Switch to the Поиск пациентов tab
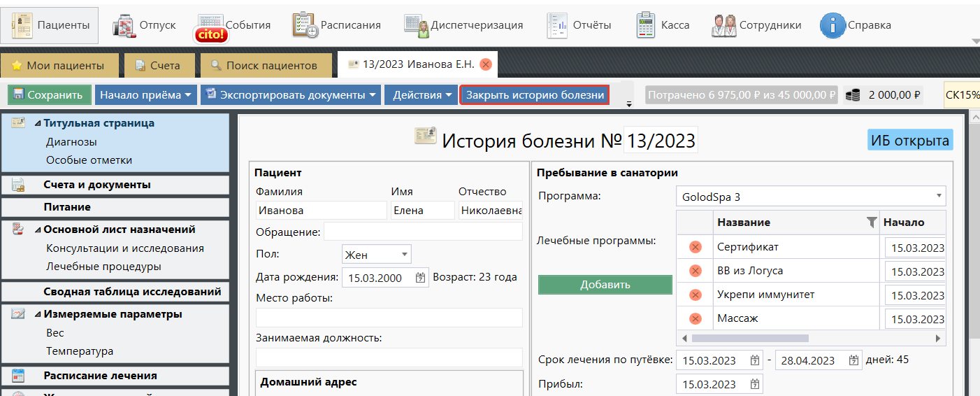The height and width of the screenshot is (396, 980). pyautogui.click(x=264, y=66)
